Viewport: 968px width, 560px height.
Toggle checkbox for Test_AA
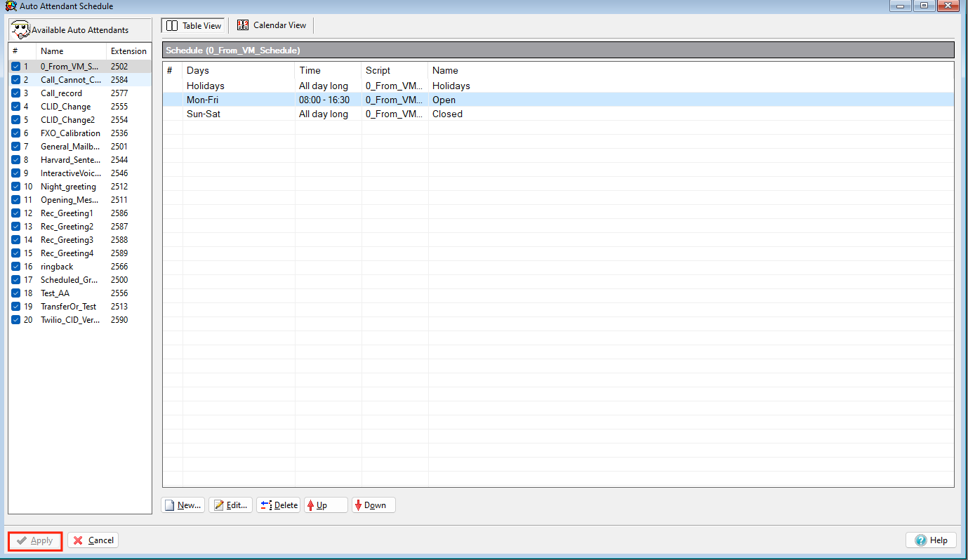pyautogui.click(x=16, y=293)
